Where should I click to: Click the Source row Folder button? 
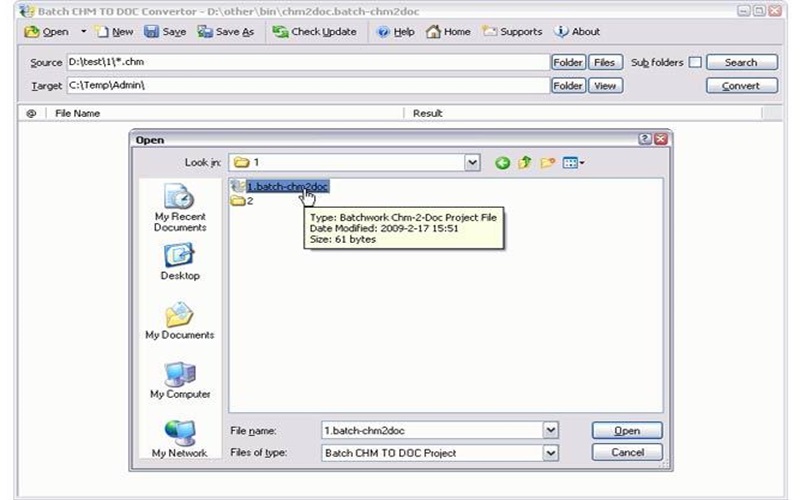pyautogui.click(x=568, y=62)
